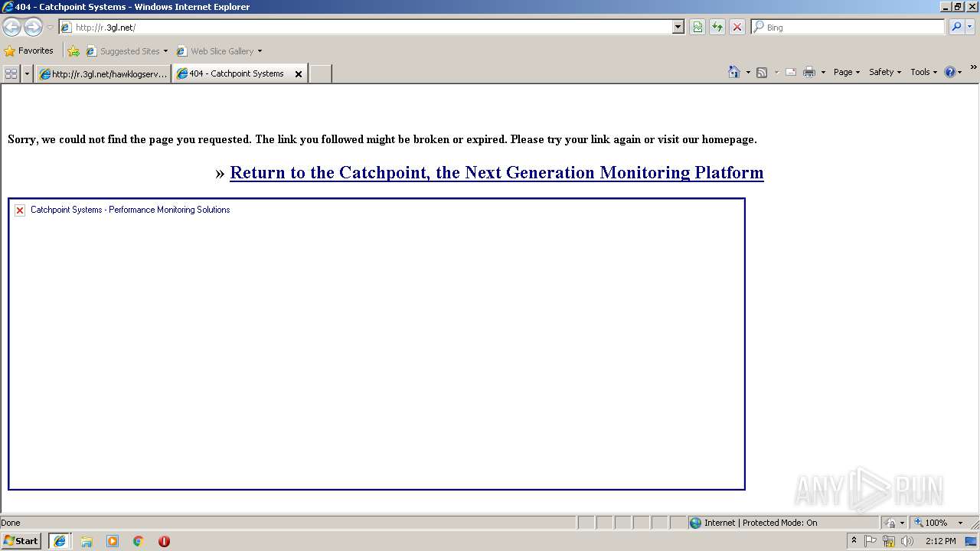980x551 pixels.
Task: Launch Windows Media Player from taskbar
Action: (x=113, y=541)
